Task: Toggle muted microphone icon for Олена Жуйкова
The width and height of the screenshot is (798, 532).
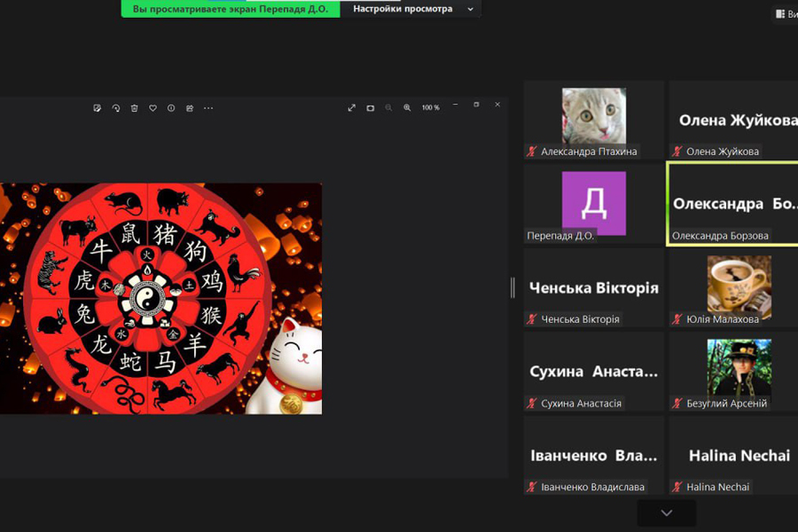Action: pos(677,152)
